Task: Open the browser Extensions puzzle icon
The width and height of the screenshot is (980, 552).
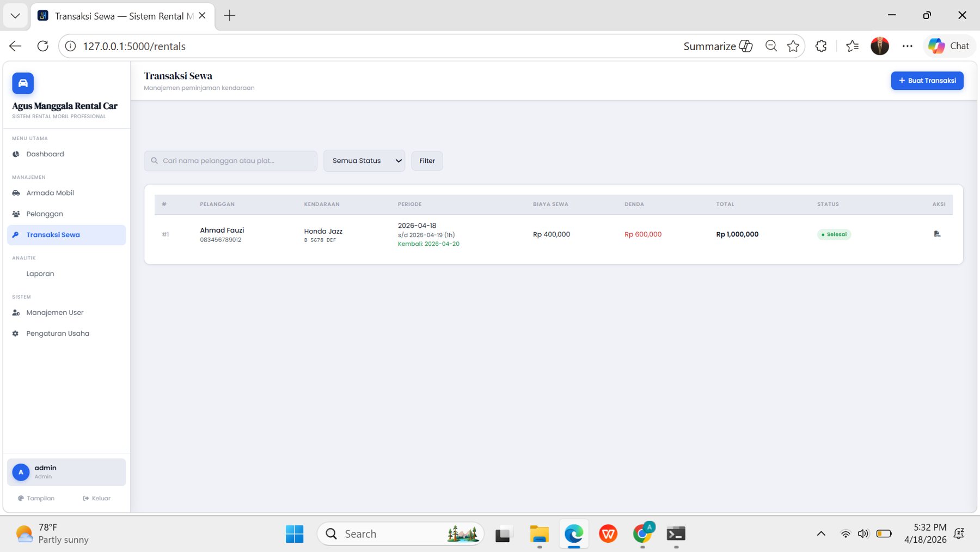Action: tap(821, 46)
